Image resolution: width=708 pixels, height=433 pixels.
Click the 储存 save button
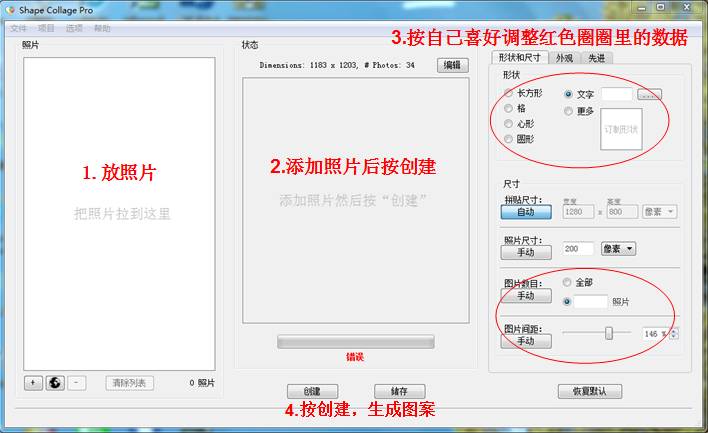400,391
